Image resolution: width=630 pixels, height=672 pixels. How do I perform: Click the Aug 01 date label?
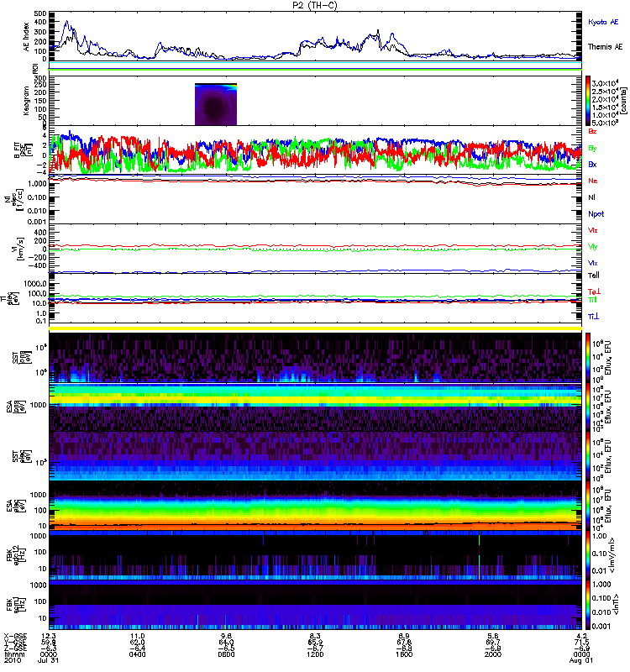click(x=580, y=660)
